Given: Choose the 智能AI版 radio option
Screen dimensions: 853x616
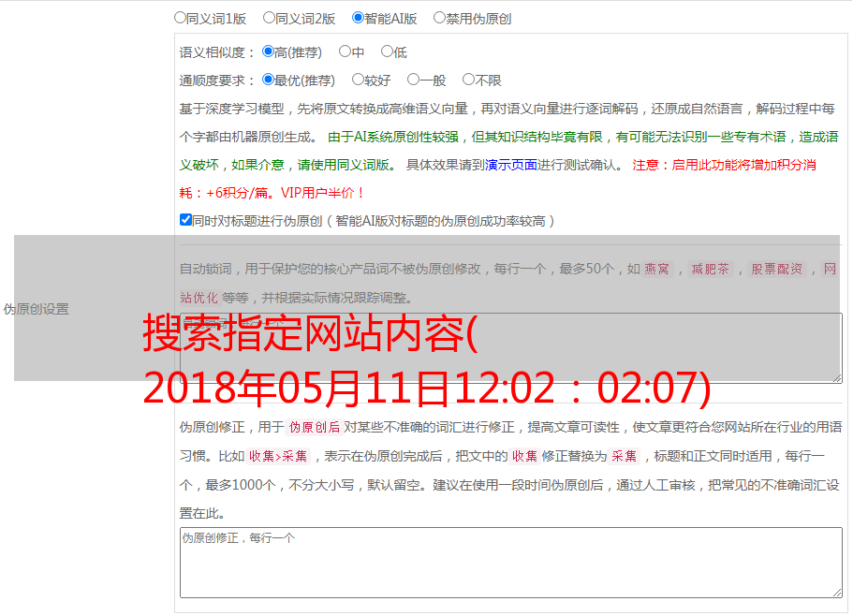Looking at the screenshot, I should pos(358,18).
